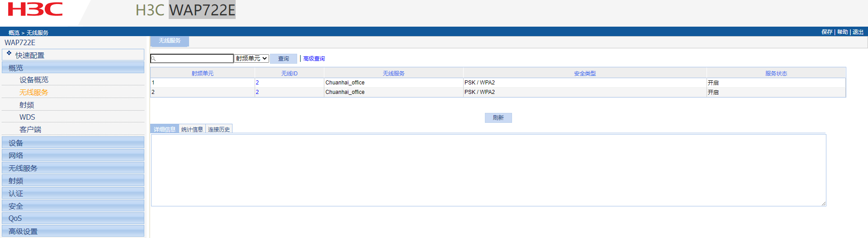
Task: Sort by the 无线ID column header
Action: [x=289, y=73]
